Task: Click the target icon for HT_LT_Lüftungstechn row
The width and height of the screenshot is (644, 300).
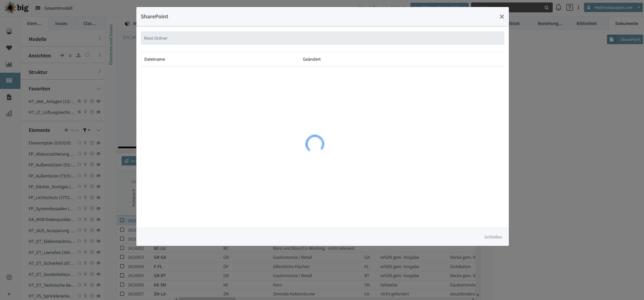Action: (92, 112)
